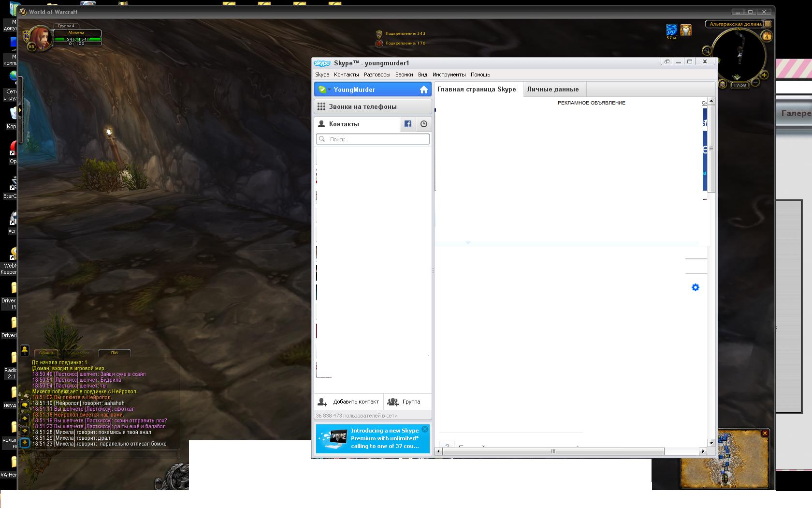Click the РЕКЛАМНОЕ ОБЪЯВЛЕНИЕ label in Skype
Viewport: 812px width, 508px height.
coord(592,103)
